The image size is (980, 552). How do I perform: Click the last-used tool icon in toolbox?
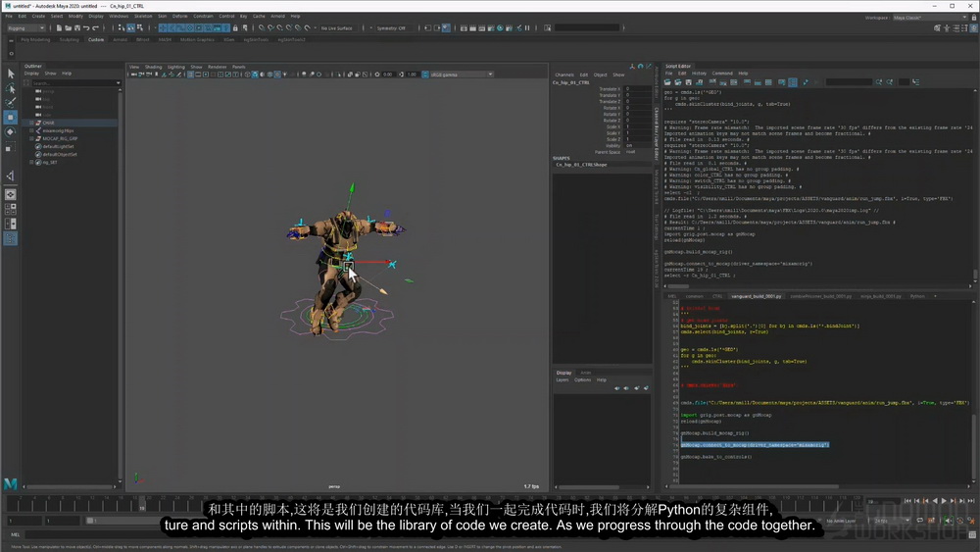[x=11, y=176]
